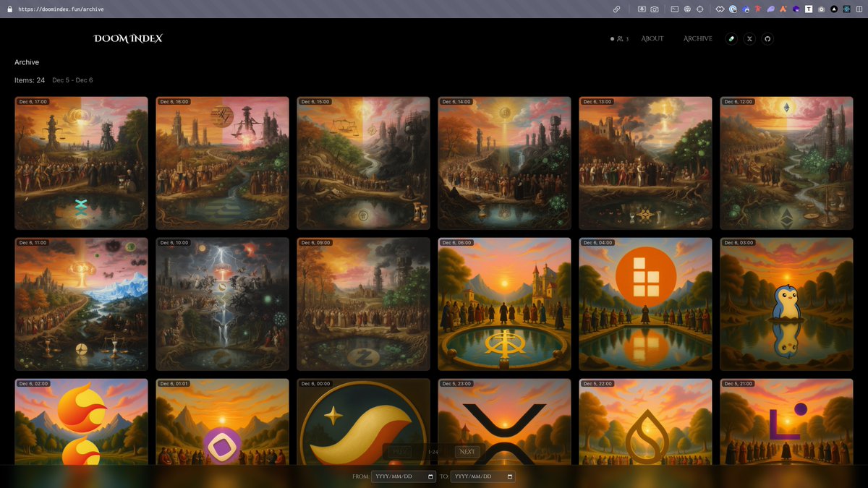
Task: Click the 'Archive' page heading
Action: point(27,62)
